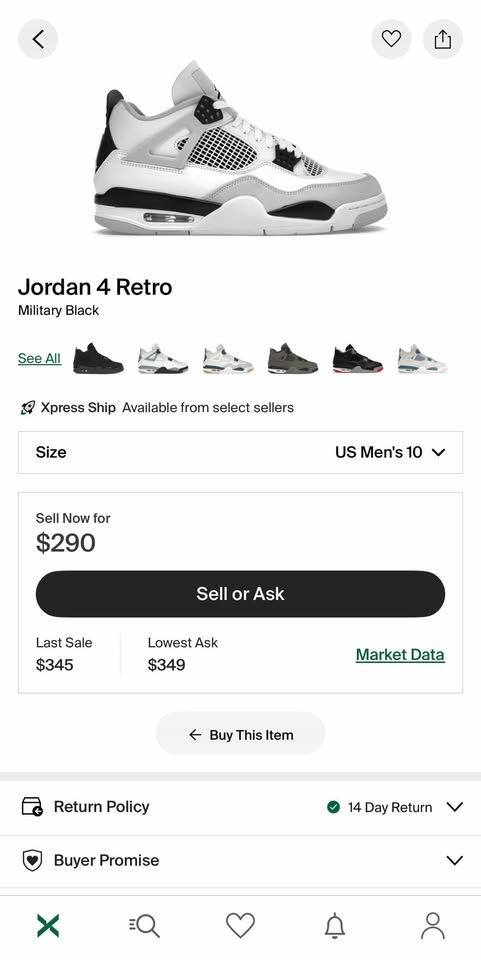Select the olive green Jordan 4 thumbnail

(293, 358)
